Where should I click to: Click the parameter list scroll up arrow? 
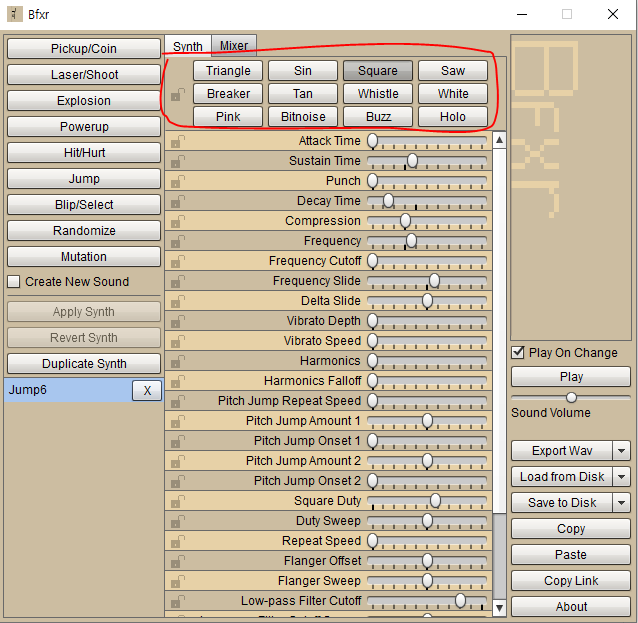(499, 140)
